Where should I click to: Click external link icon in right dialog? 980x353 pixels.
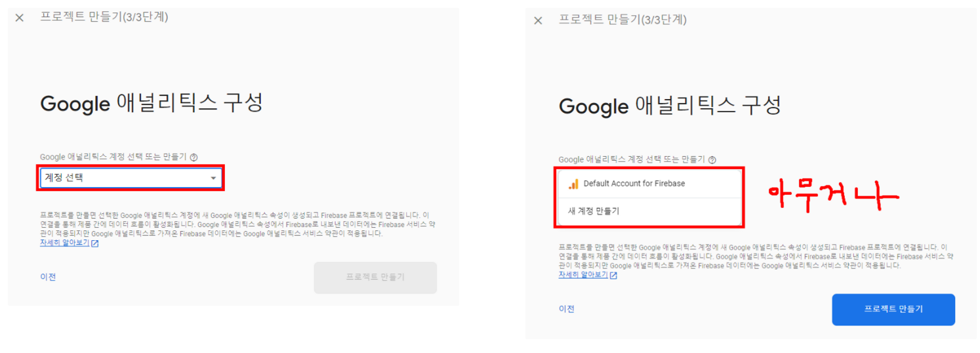[x=613, y=276]
